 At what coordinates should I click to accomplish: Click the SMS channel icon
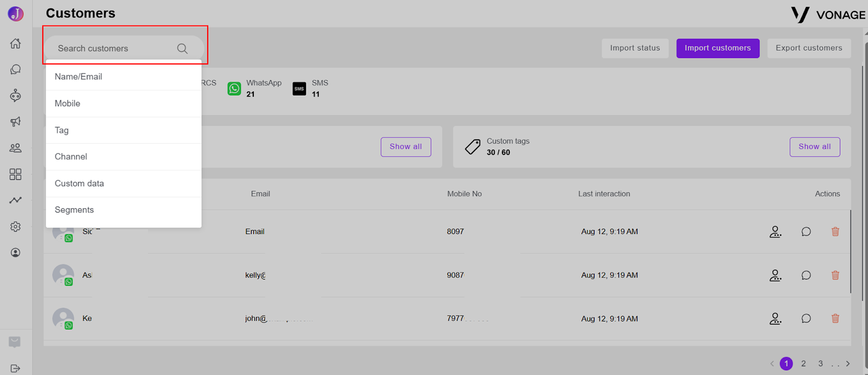click(299, 88)
